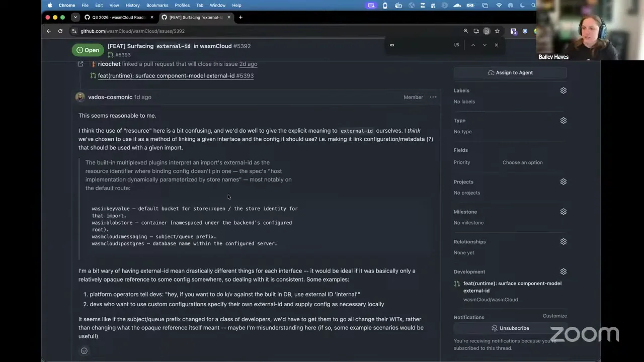Open a new browser tab
644x362 pixels.
coord(240,17)
